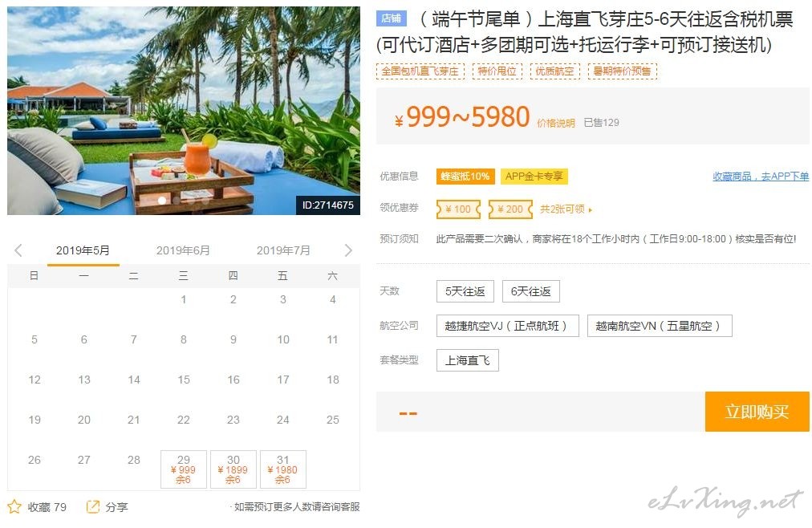
Task: Pick May 29 date priced ¥999
Action: point(183,469)
